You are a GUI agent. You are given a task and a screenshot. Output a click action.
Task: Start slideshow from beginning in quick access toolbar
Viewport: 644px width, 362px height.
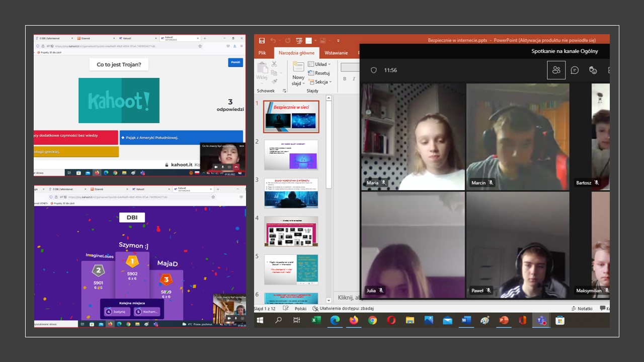click(299, 41)
